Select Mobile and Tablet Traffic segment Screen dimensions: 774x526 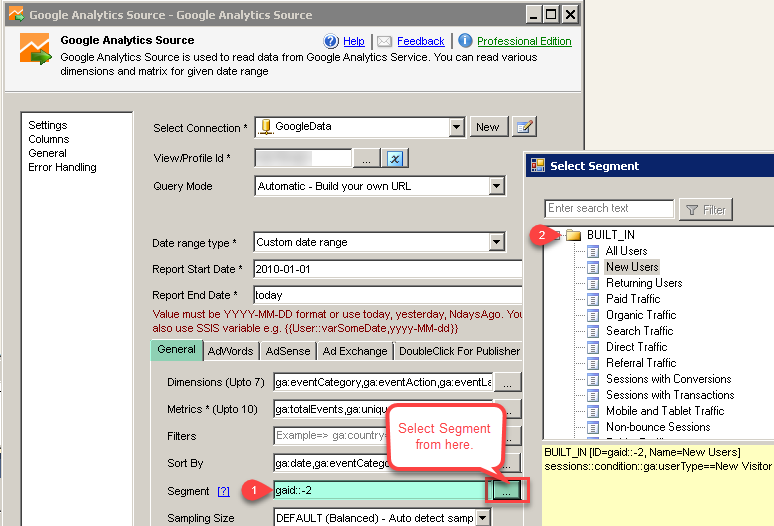click(x=665, y=411)
